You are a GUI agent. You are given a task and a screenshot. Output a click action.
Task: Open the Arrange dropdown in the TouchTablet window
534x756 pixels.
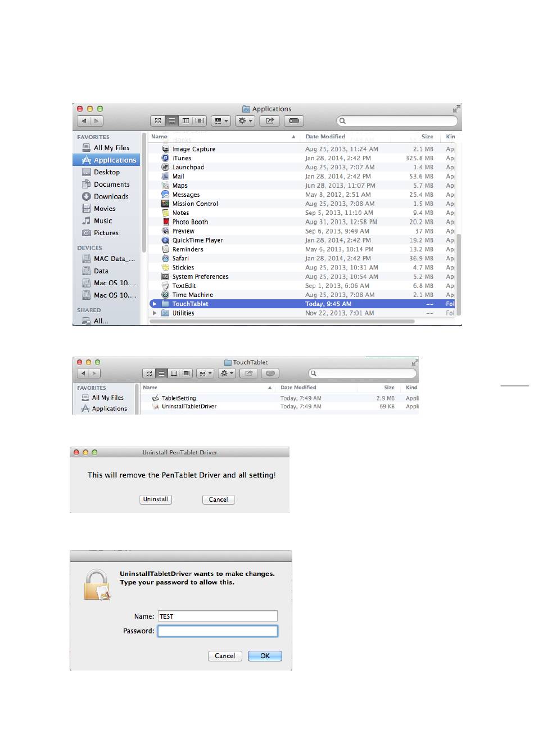[205, 373]
